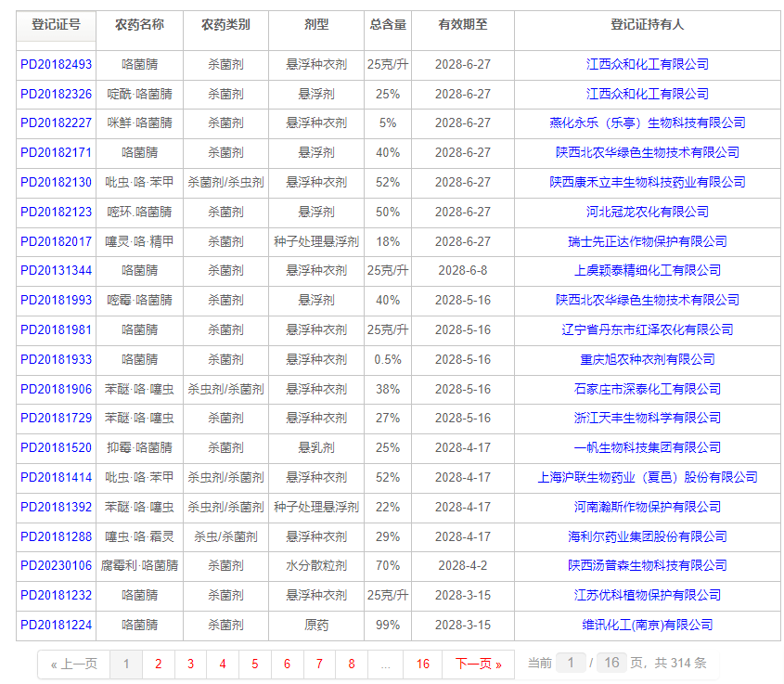The height and width of the screenshot is (684, 784).
Task: Click the PD20181993 link
Action: (56, 300)
